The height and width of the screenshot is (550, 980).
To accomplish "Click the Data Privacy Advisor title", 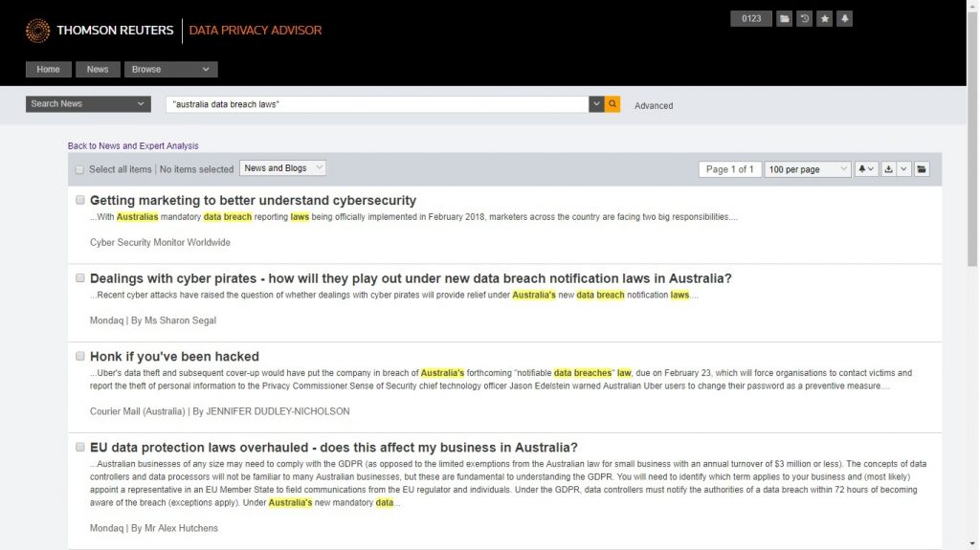I will tap(256, 30).
